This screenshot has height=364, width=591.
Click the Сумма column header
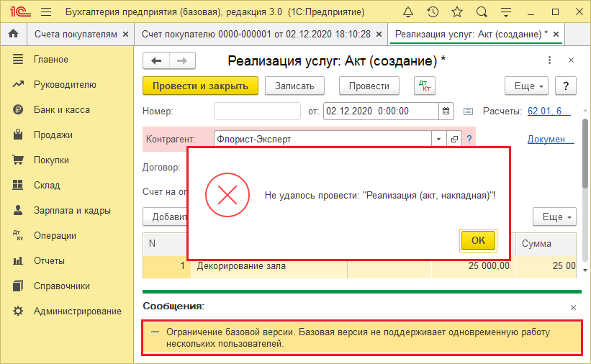click(546, 244)
